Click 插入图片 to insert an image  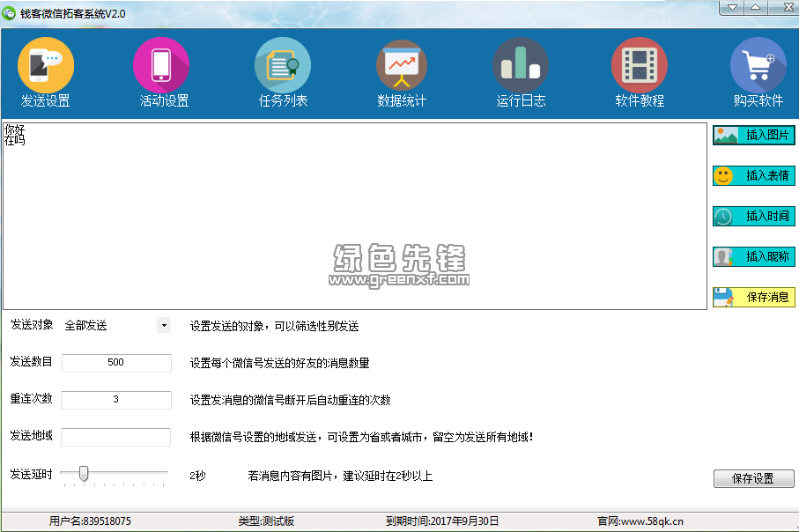point(754,136)
